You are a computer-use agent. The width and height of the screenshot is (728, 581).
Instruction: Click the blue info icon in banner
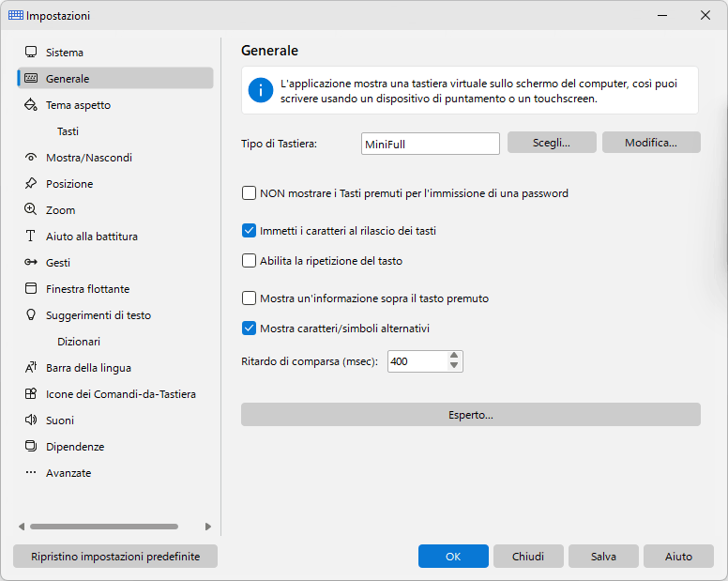(x=261, y=90)
